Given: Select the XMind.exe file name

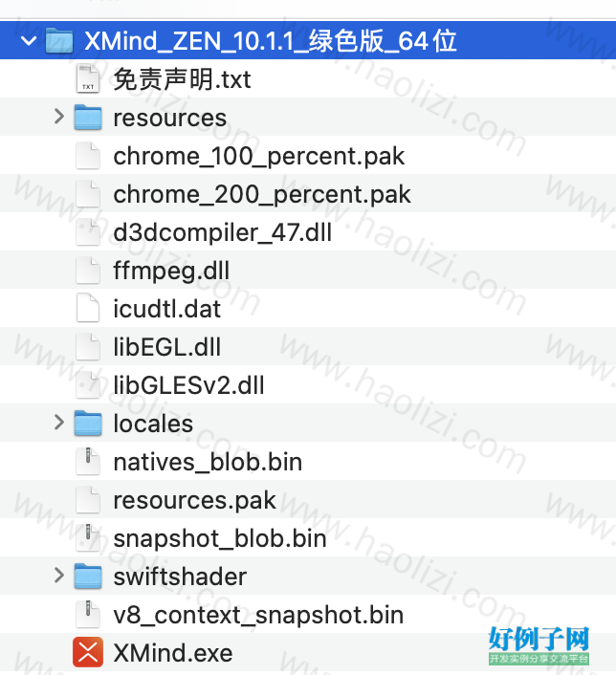Looking at the screenshot, I should pyautogui.click(x=173, y=653).
